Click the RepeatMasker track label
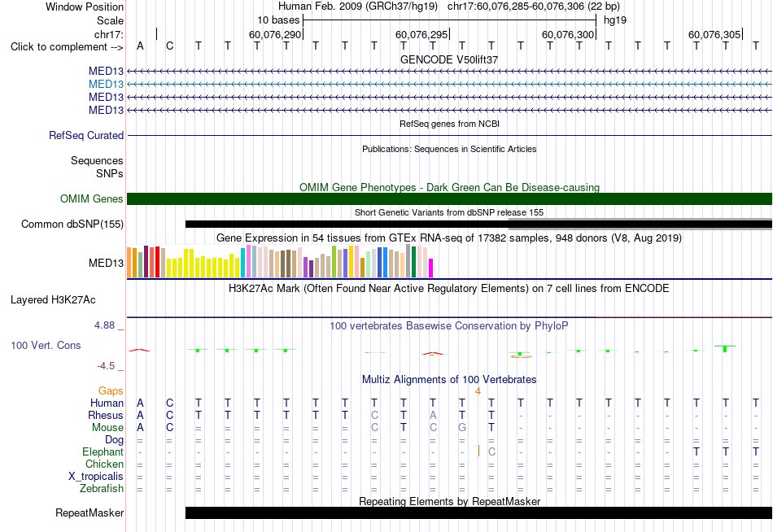The width and height of the screenshot is (773, 532). [x=90, y=513]
